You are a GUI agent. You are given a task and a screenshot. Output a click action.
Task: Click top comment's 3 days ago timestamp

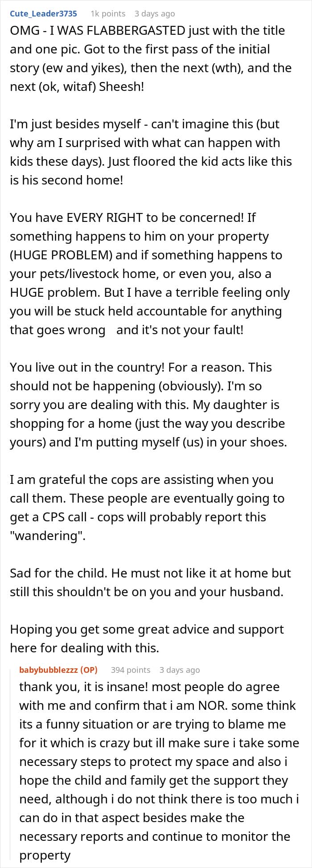click(155, 13)
